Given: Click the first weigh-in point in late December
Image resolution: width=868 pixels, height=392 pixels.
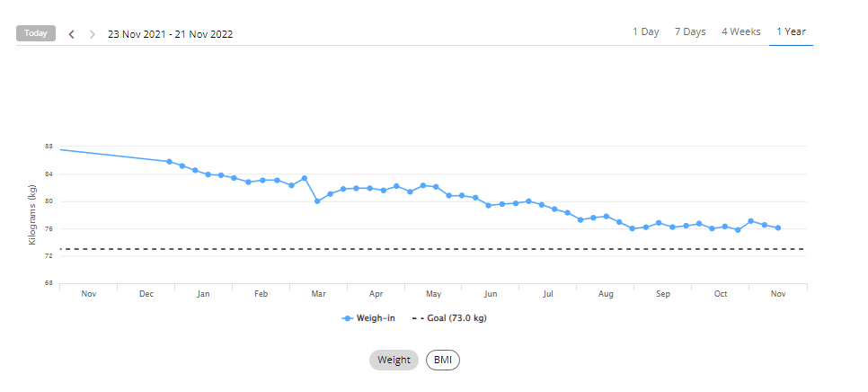Looking at the screenshot, I should tap(169, 162).
